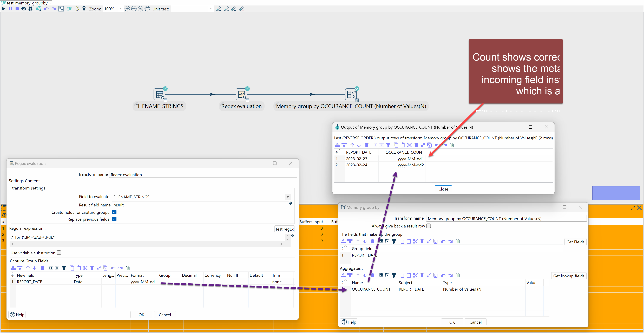The image size is (644, 333).
Task: Open the Zoom percentage dropdown
Action: [121, 9]
